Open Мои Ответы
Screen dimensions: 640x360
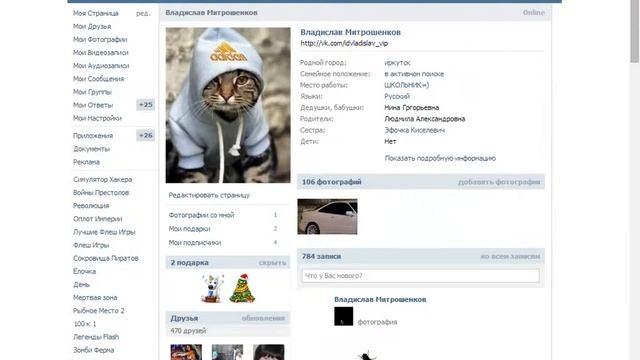[93, 105]
